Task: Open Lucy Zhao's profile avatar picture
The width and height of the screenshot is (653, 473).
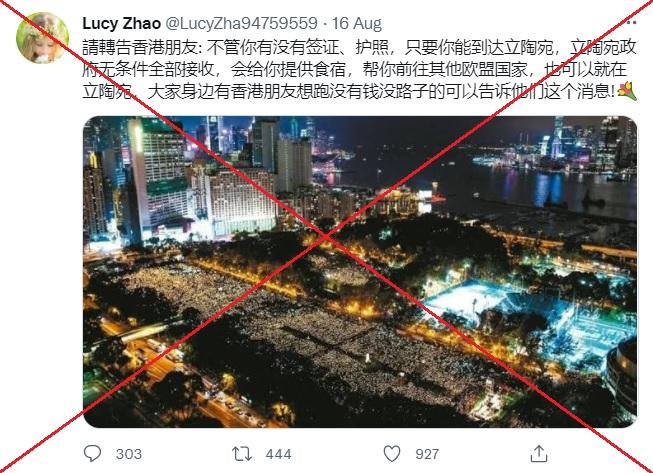Action: pos(42,38)
